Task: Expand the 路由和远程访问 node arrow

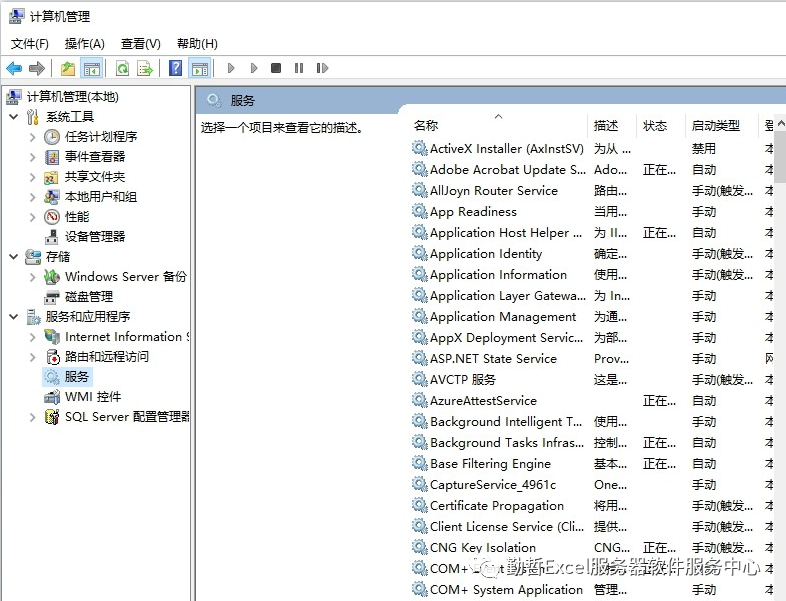Action: [x=33, y=357]
